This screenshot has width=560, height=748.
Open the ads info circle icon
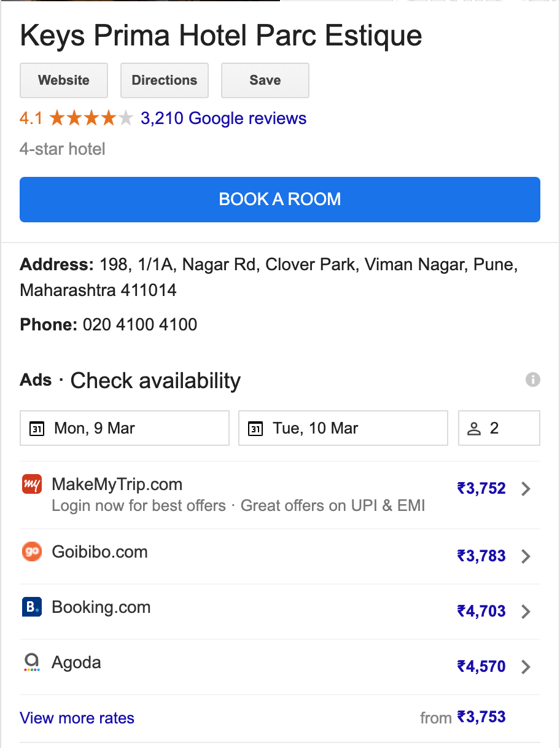click(533, 380)
